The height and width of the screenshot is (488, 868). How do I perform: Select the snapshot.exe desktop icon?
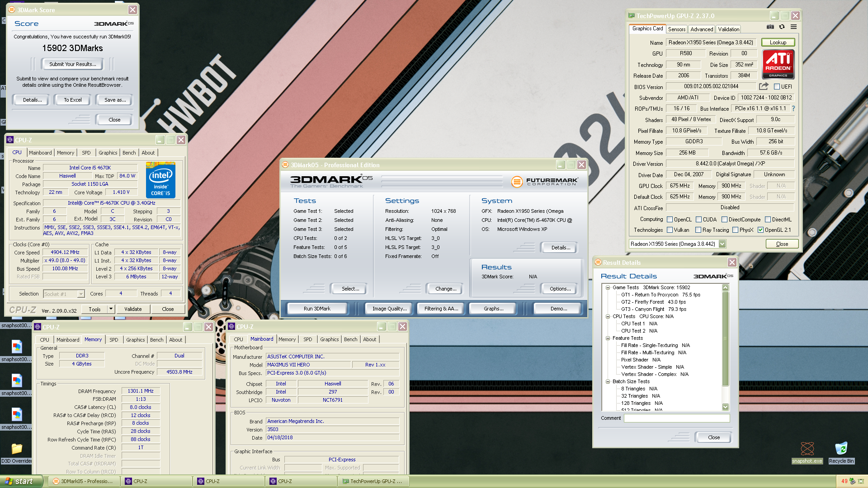tap(807, 452)
